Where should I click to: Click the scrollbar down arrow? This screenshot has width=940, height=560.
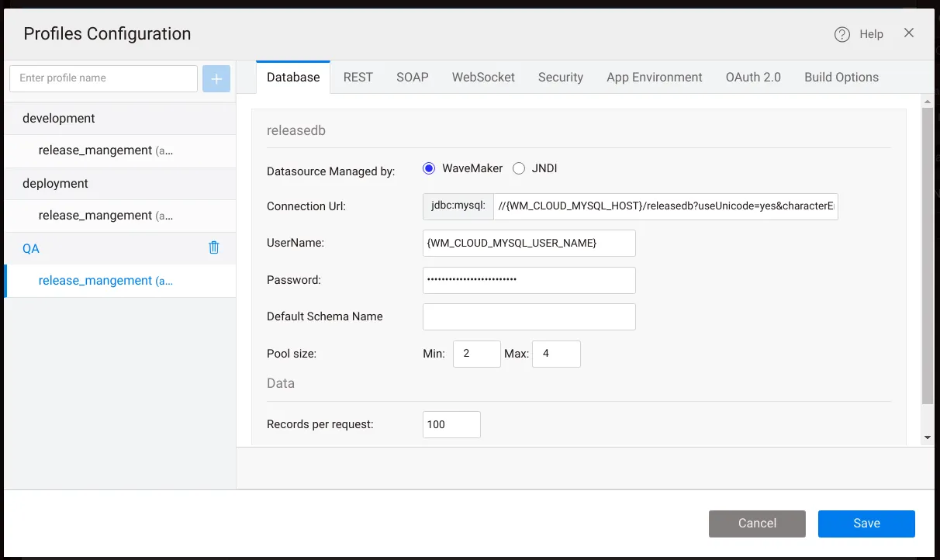click(928, 438)
